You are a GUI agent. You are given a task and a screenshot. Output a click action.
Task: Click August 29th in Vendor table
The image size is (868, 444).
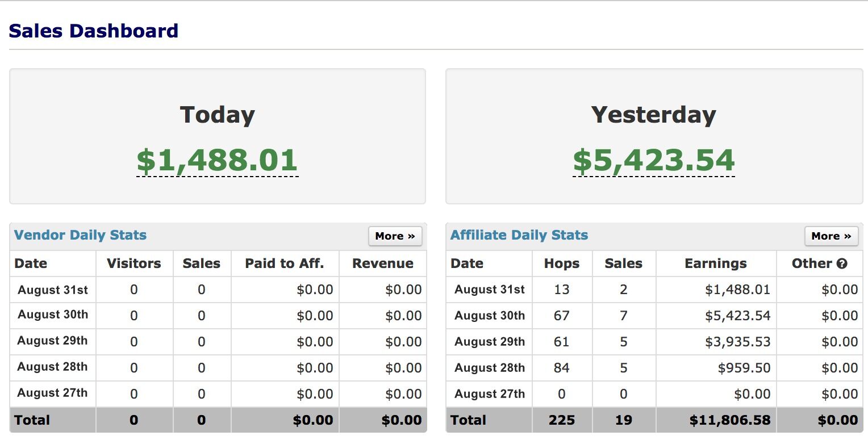(53, 341)
